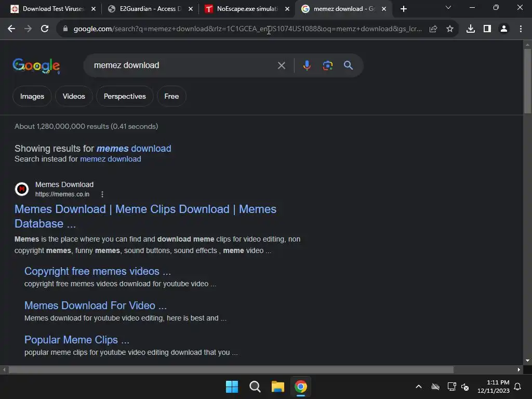Click inside the Google search input field
Image resolution: width=532 pixels, height=399 pixels.
click(x=183, y=65)
